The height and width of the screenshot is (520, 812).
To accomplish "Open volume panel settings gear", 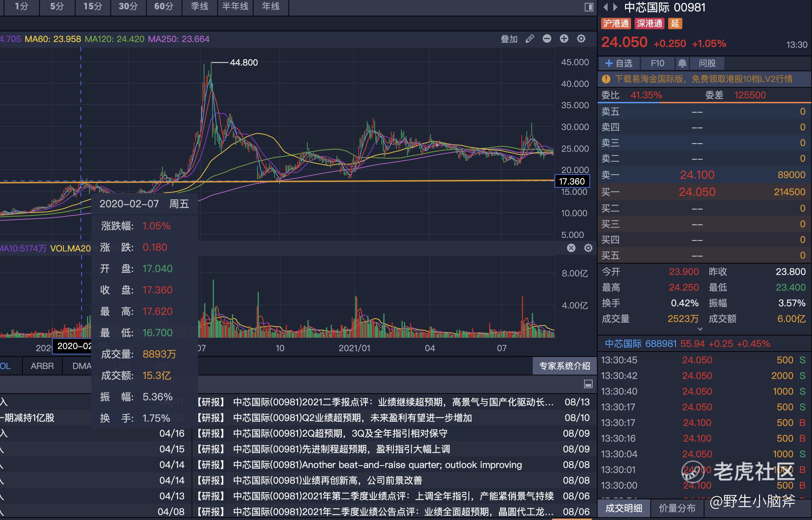I will coord(588,248).
